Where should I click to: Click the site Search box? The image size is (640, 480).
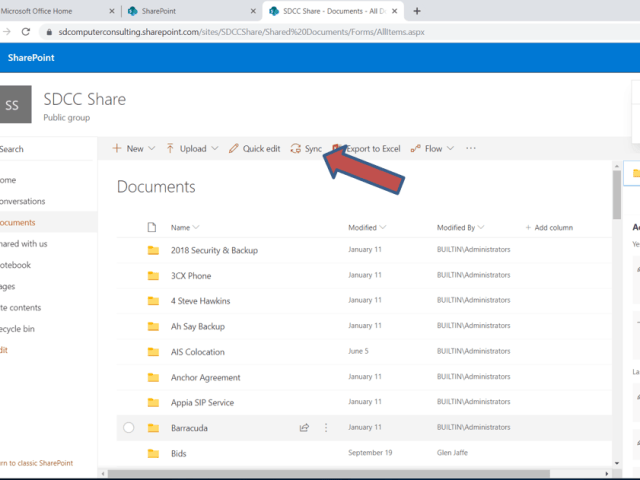point(46,149)
